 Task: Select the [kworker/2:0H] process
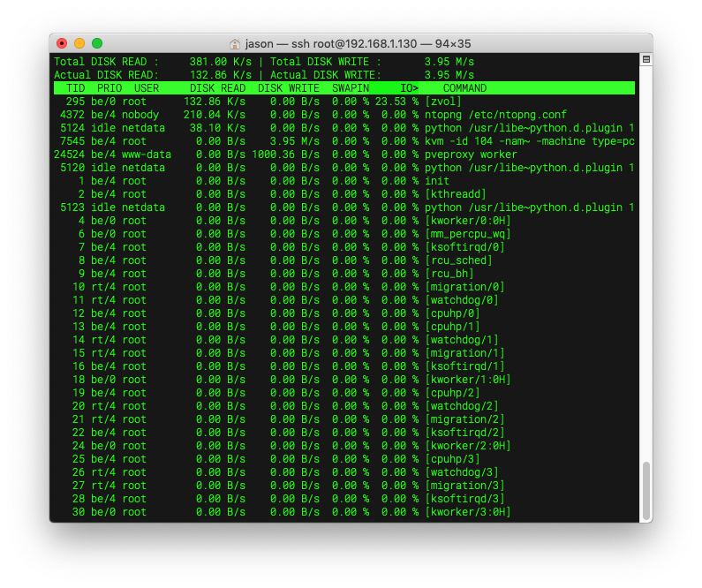(468, 446)
